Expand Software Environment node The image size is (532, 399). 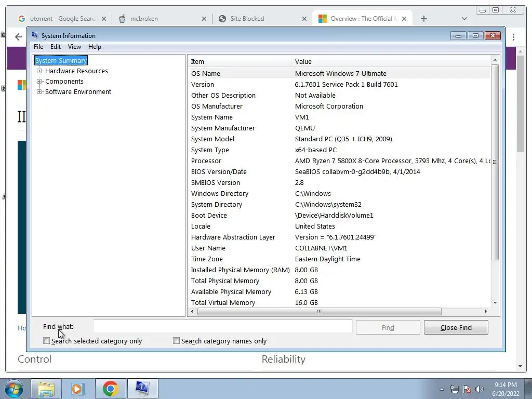pyautogui.click(x=39, y=91)
